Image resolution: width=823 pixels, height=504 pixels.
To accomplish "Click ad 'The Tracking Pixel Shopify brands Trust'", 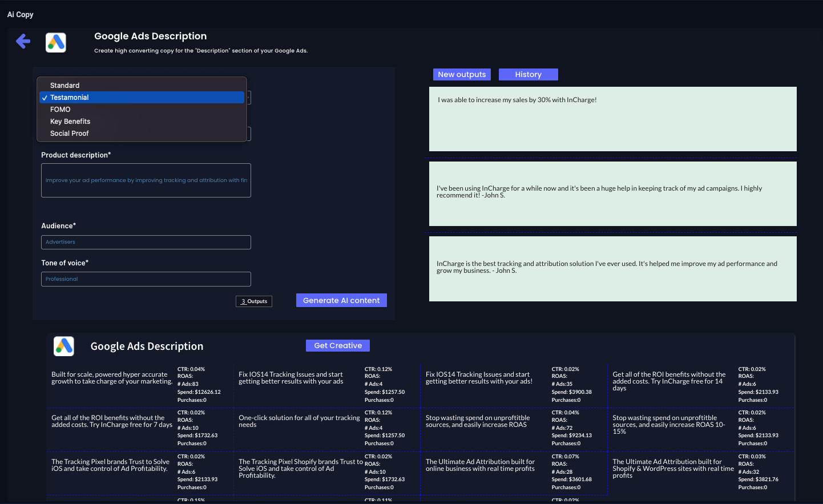I will coord(301,469).
